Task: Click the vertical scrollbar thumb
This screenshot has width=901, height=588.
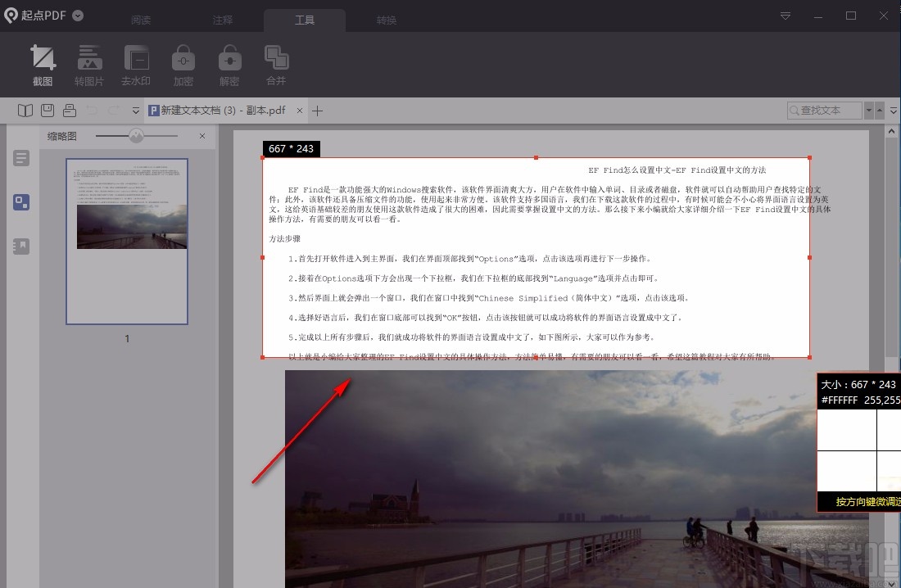Action: point(891,247)
